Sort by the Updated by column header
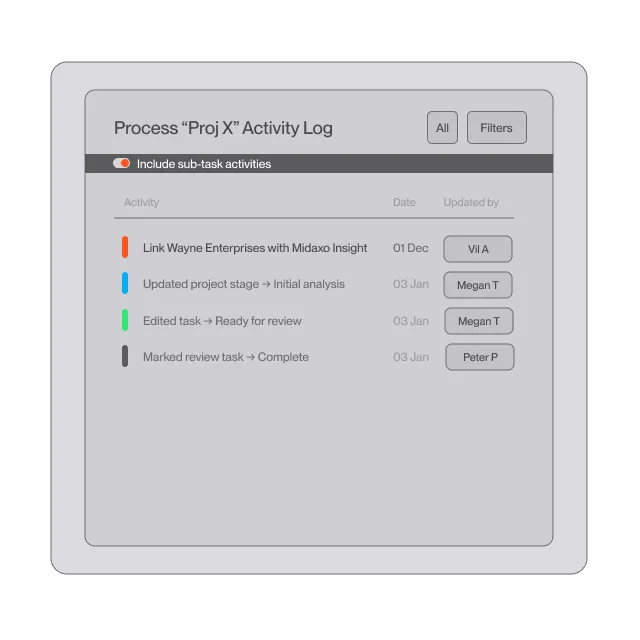The image size is (640, 640). pos(471,202)
